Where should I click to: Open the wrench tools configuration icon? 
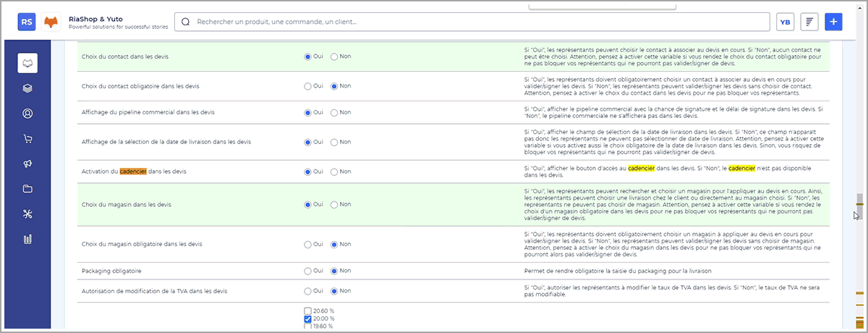pos(27,214)
